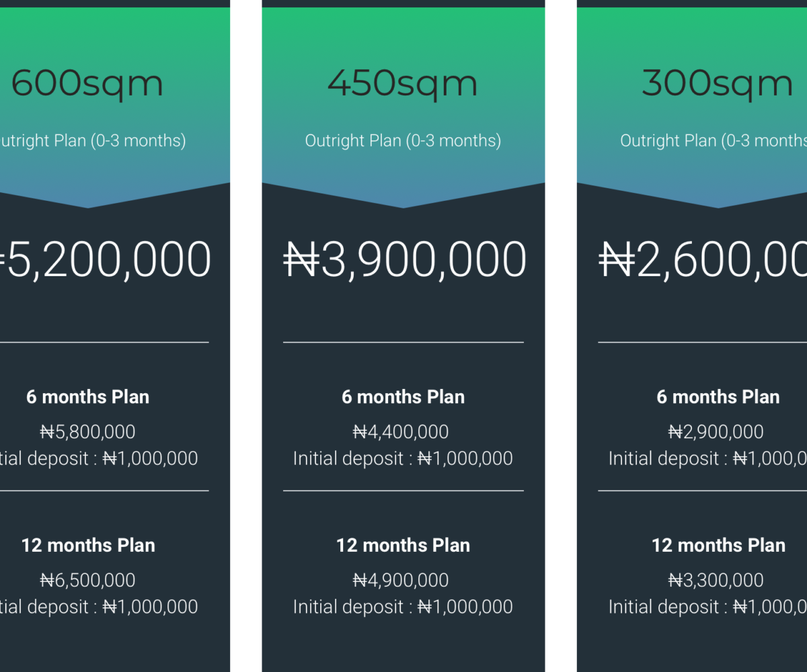This screenshot has width=807, height=672.
Task: Choose 12 months Plan in 600sqm card
Action: 87,546
